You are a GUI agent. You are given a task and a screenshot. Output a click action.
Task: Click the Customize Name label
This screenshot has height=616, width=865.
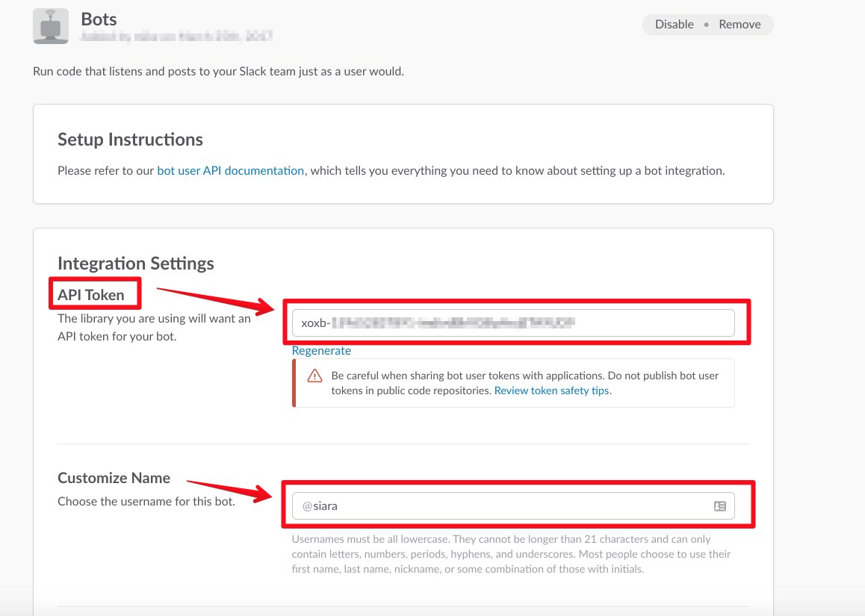pos(114,478)
